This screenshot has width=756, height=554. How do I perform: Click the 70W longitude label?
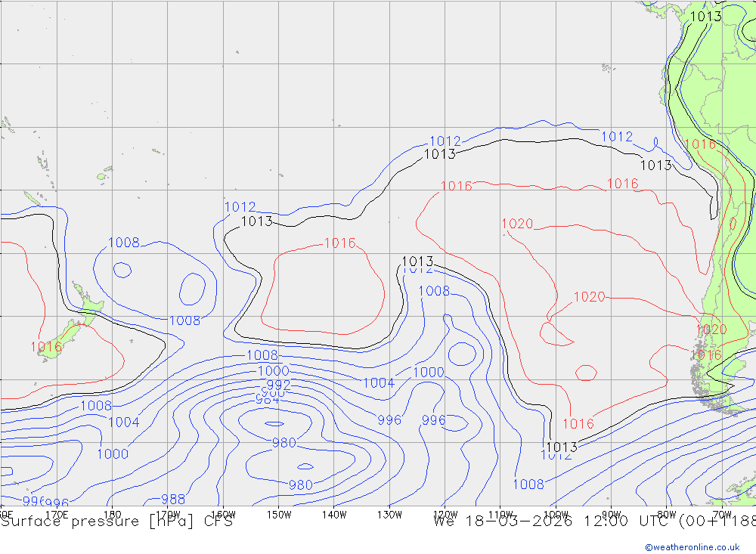722,515
